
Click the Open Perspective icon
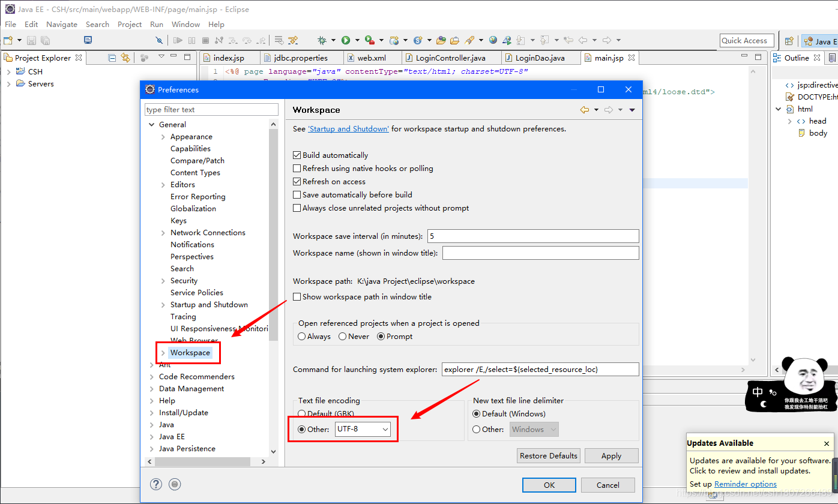pos(789,41)
